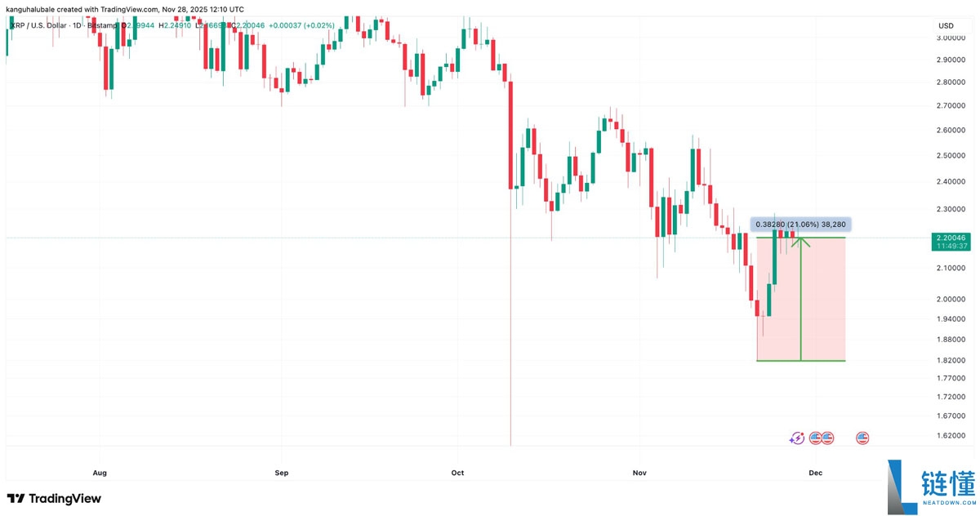Click the TradingView logo in bottom left

[x=52, y=498]
